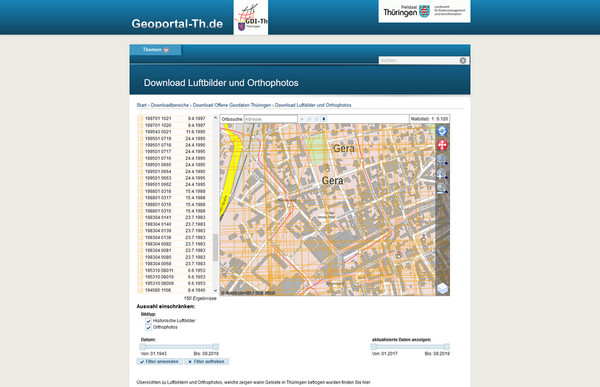Click the Filter anwenden button
The image size is (600, 387).
pos(160,361)
